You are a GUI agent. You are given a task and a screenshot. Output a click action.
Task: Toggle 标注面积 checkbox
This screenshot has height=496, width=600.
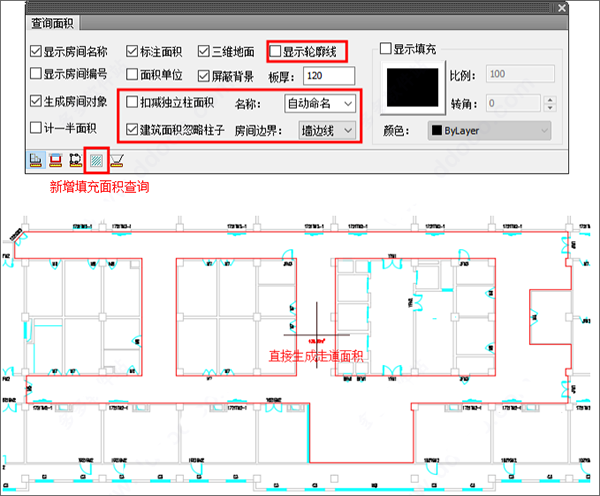(132, 51)
